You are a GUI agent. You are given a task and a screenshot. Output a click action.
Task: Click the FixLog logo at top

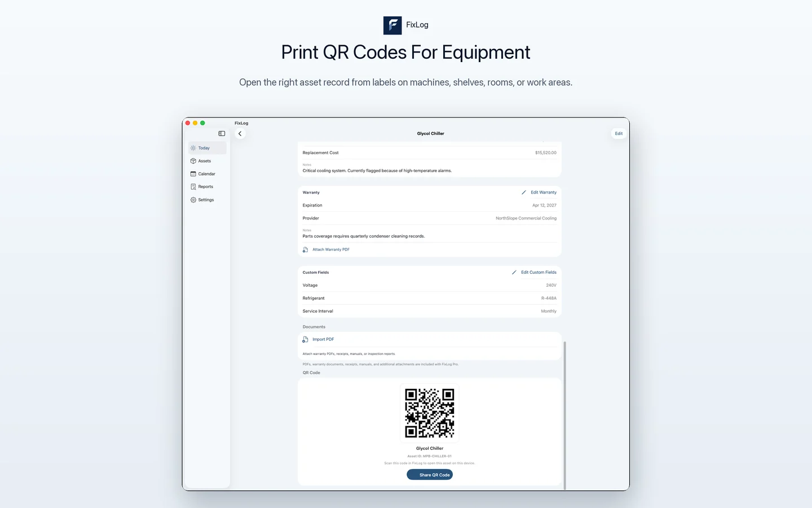392,25
